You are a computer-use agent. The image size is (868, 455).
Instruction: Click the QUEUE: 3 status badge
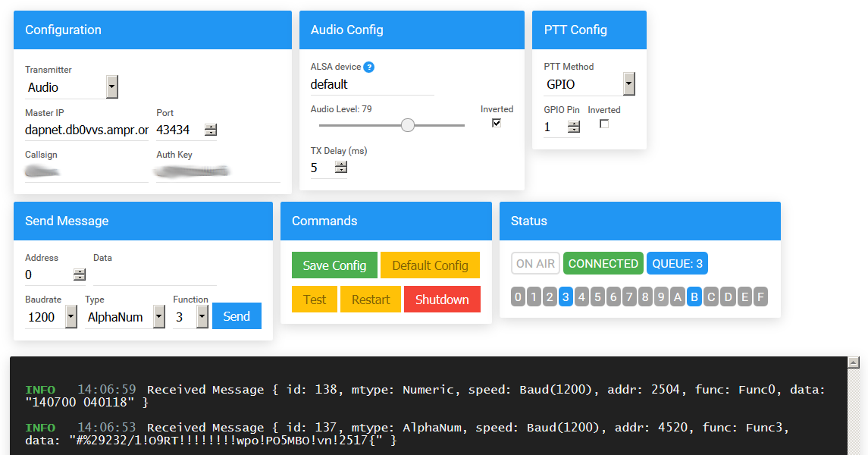677,264
